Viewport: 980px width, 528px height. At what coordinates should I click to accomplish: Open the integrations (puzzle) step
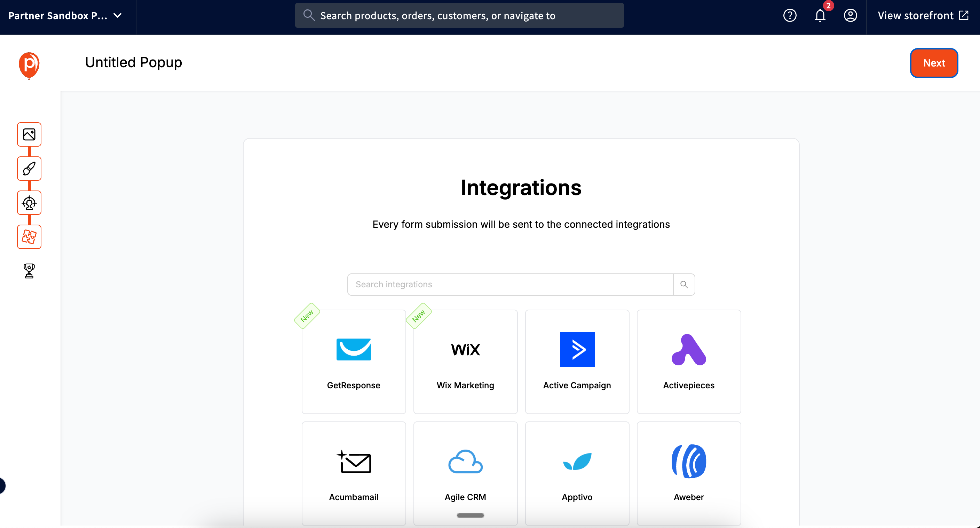29,237
